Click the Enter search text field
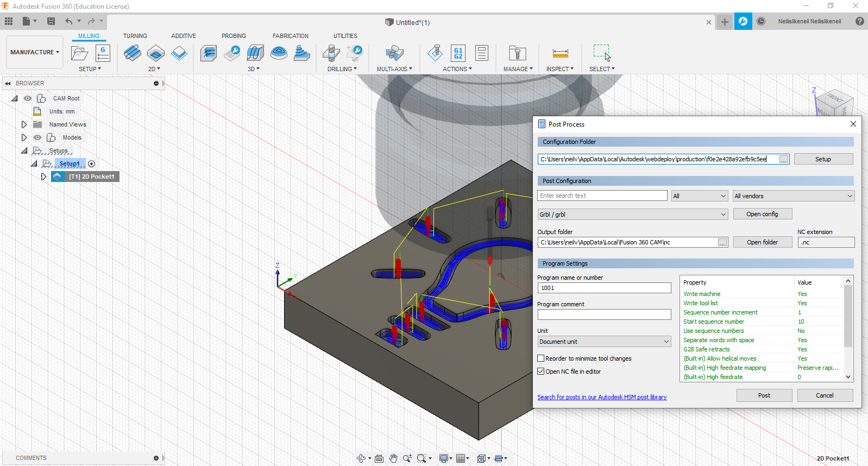The image size is (868, 466). tap(602, 196)
